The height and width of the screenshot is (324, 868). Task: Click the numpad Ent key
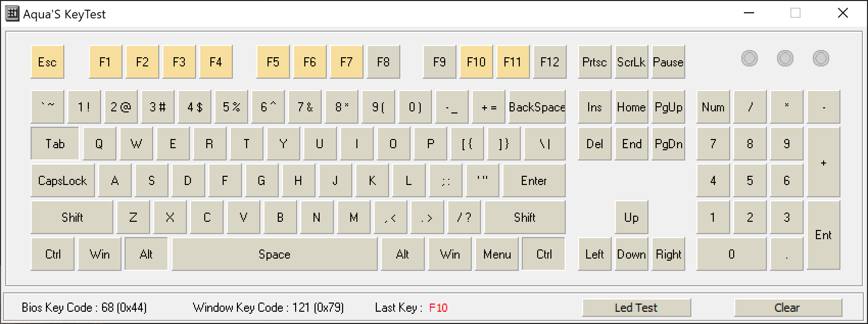pyautogui.click(x=823, y=235)
